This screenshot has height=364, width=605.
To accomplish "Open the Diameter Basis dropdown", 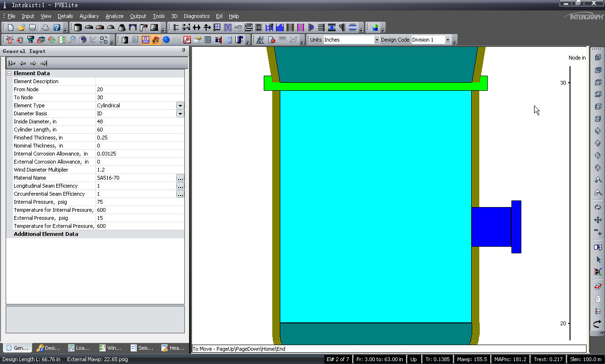I will point(180,113).
